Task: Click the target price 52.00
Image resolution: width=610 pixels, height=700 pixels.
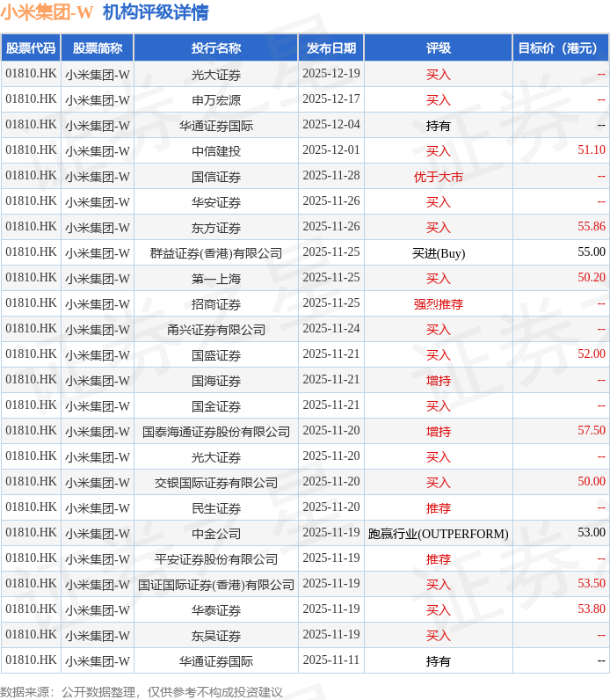Action: tap(592, 354)
